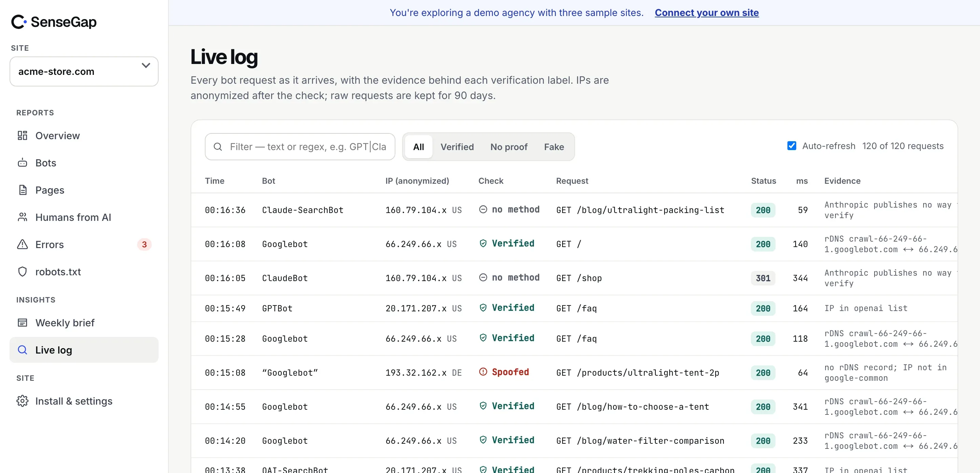
Task: Click the Weekly brief newspaper icon
Action: pyautogui.click(x=22, y=323)
